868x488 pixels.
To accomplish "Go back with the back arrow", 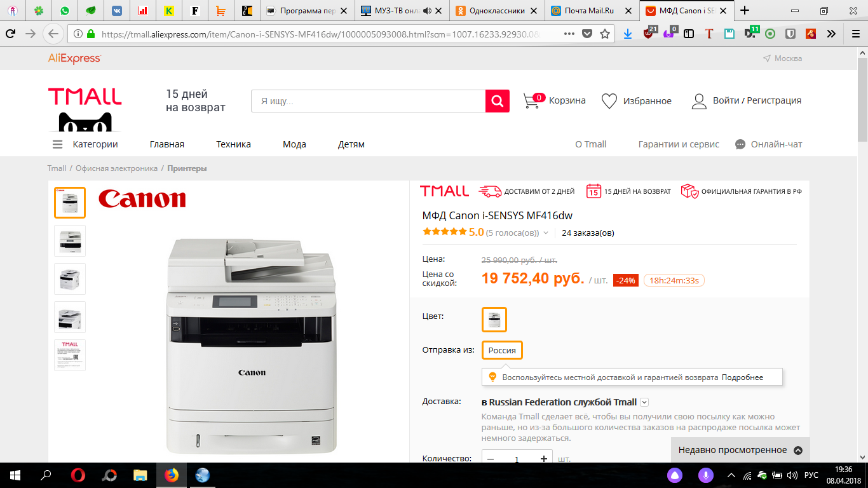I will pos(53,34).
